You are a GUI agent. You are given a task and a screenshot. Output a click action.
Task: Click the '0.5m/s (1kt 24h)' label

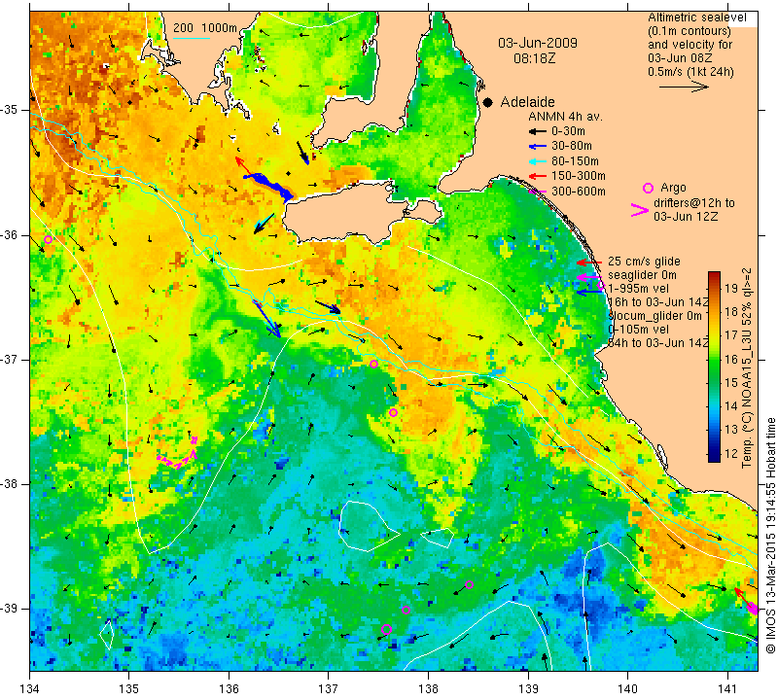click(x=690, y=72)
